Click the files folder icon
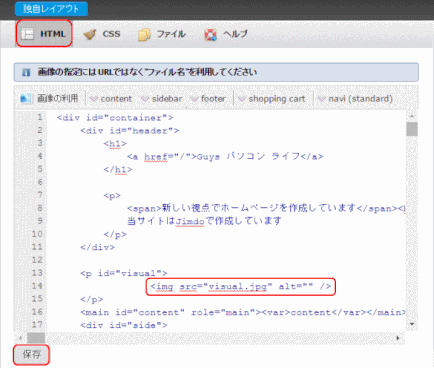This screenshot has width=434, height=368. coord(144,34)
